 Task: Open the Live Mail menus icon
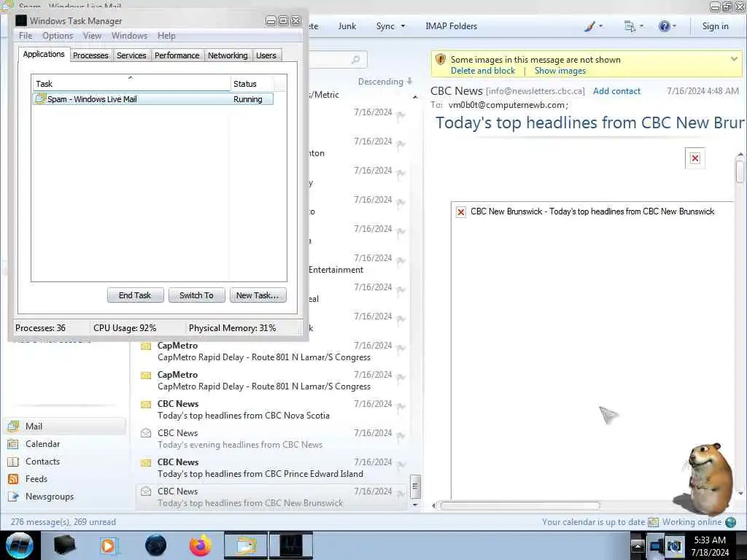coord(630,26)
